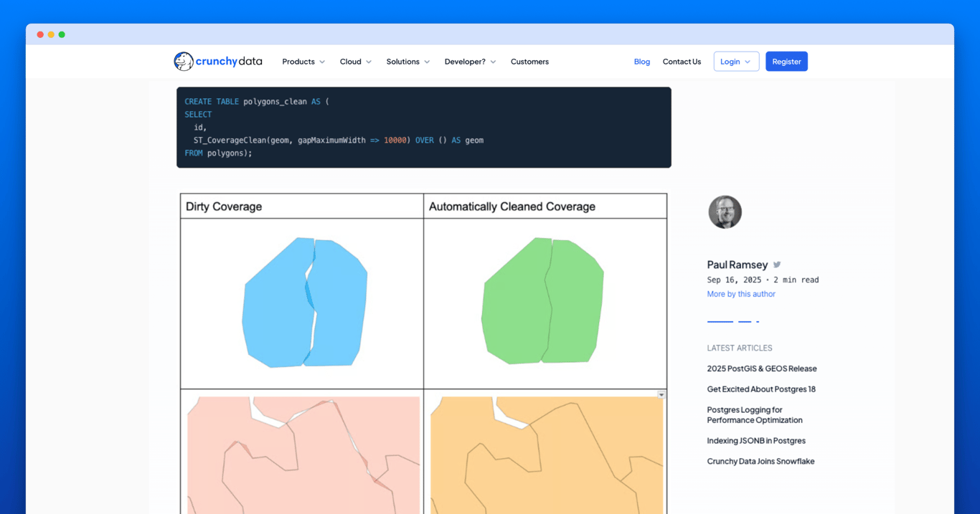980x514 pixels.
Task: Click the Register button
Action: pyautogui.click(x=786, y=61)
